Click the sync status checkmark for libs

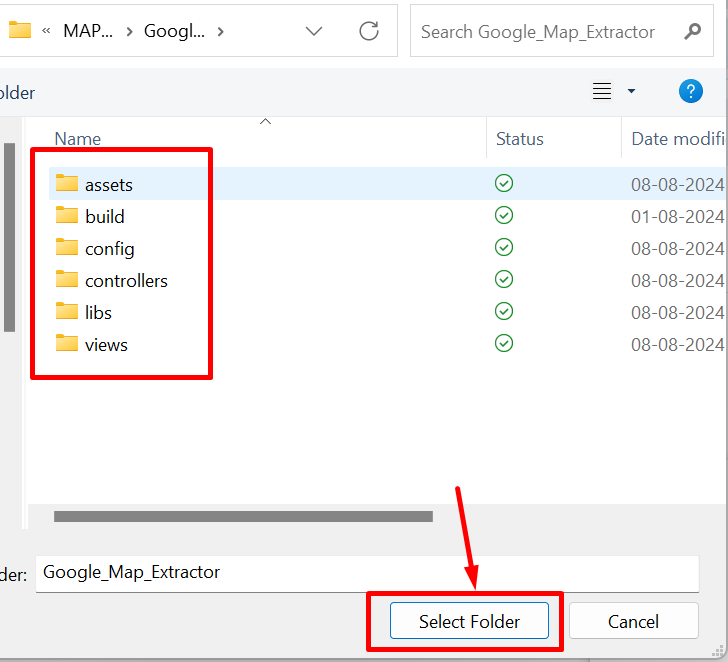tap(504, 311)
